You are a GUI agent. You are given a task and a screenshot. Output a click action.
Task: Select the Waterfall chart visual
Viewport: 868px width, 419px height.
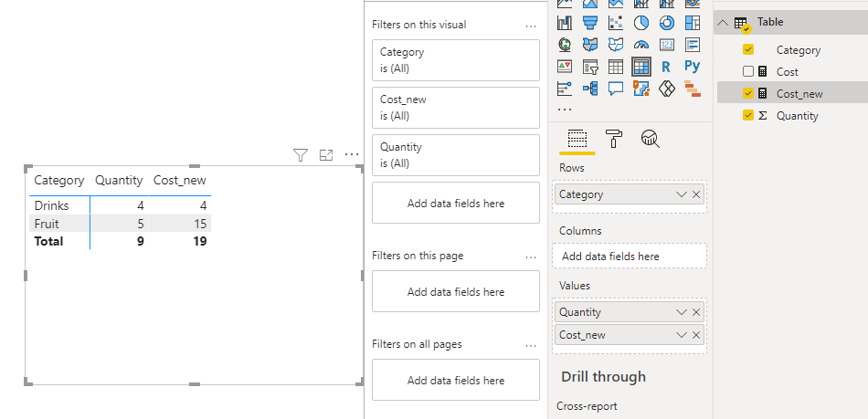pyautogui.click(x=565, y=23)
